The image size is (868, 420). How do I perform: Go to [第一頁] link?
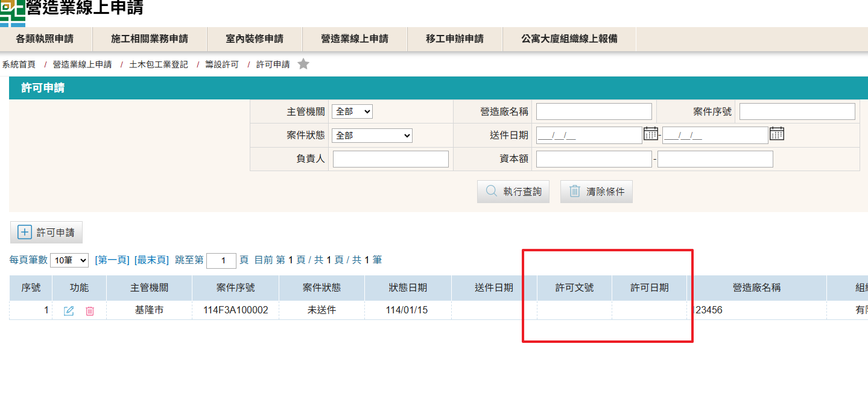click(112, 260)
